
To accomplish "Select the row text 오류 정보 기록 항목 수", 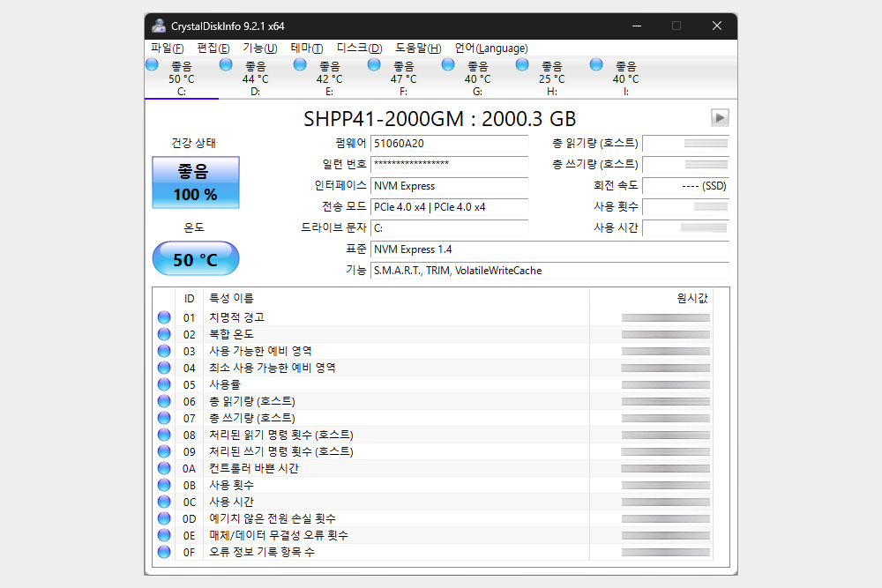I will point(262,552).
